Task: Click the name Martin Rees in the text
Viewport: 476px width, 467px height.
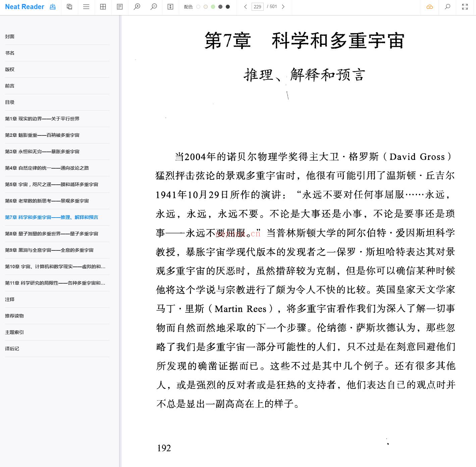Action: [241, 309]
